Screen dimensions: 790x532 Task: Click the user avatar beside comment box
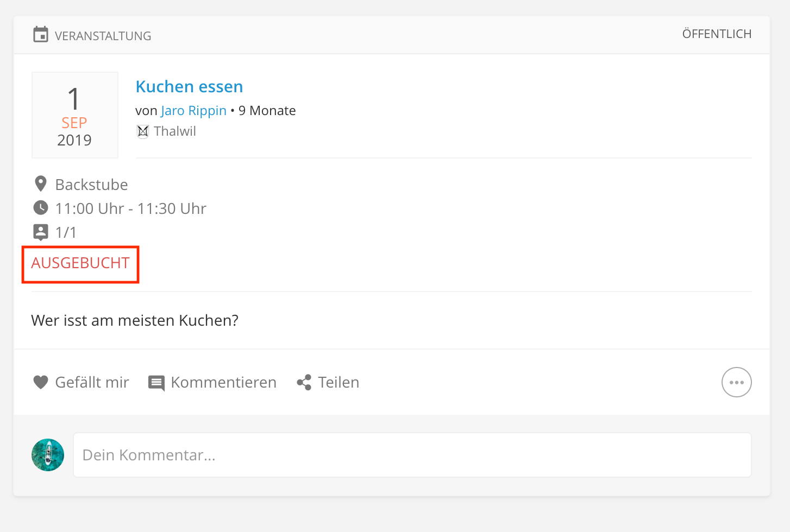click(x=48, y=455)
